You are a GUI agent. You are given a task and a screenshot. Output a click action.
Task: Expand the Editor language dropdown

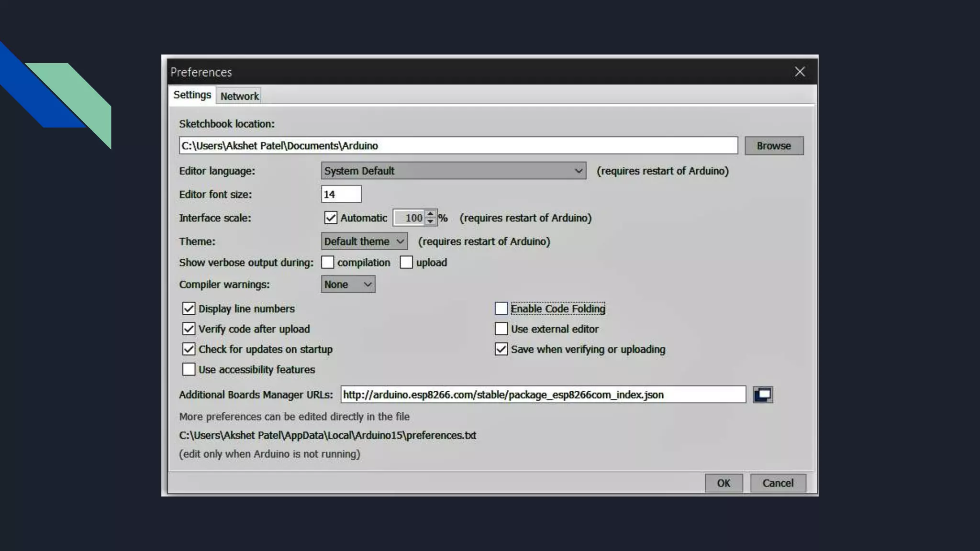[x=453, y=171]
